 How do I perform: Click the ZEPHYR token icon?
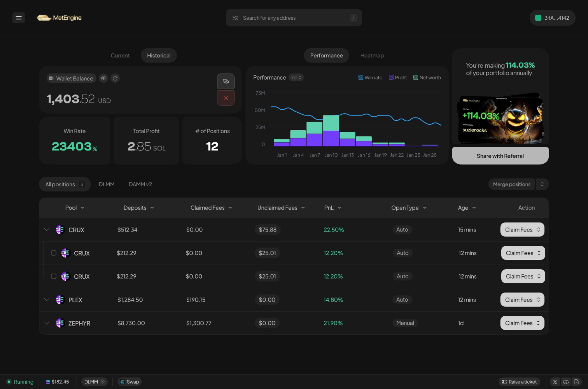pyautogui.click(x=60, y=323)
